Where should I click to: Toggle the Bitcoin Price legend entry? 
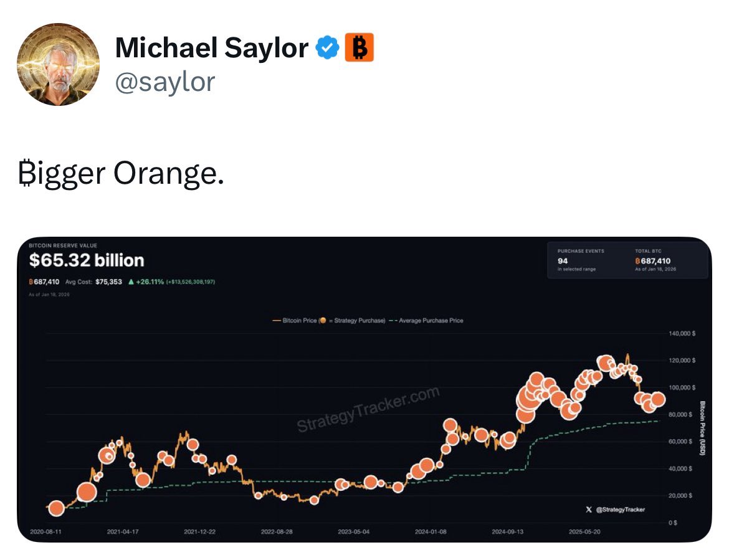coord(295,320)
